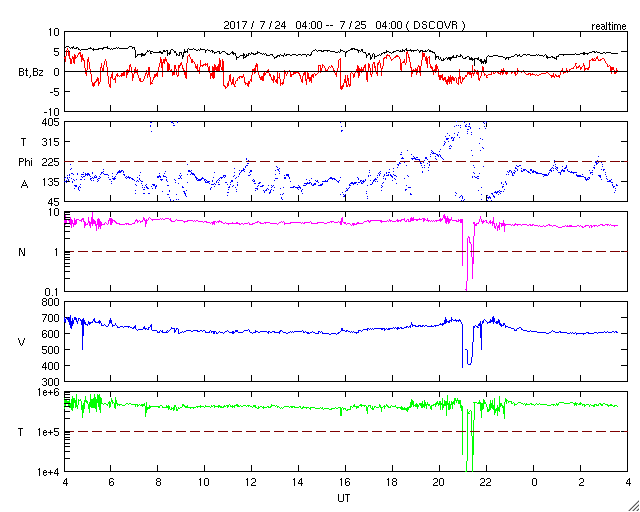Select the "1e+6" temperature tick
The height and width of the screenshot is (512, 640).
pos(50,392)
